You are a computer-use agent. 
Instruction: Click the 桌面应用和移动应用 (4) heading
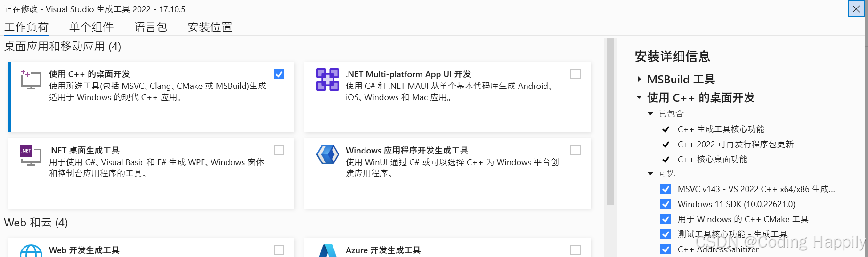click(63, 47)
